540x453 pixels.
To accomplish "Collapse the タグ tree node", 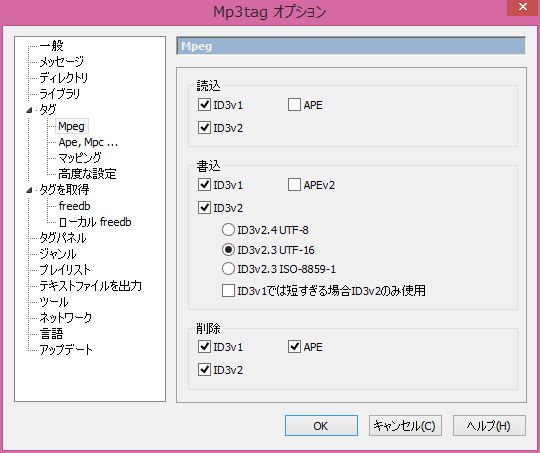I will [30, 110].
